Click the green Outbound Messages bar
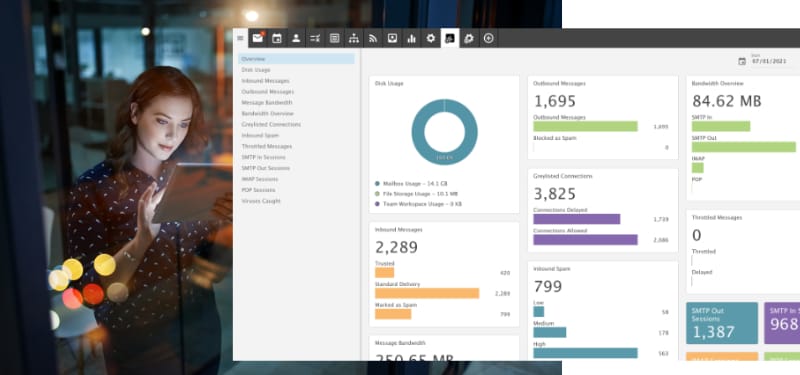Screen dimensions: 800x375 click(x=585, y=127)
